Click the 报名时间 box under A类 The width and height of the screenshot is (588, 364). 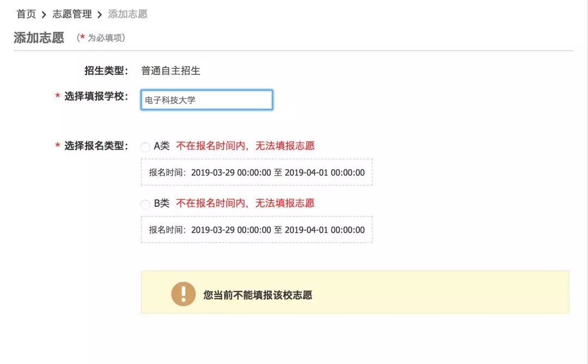click(256, 172)
